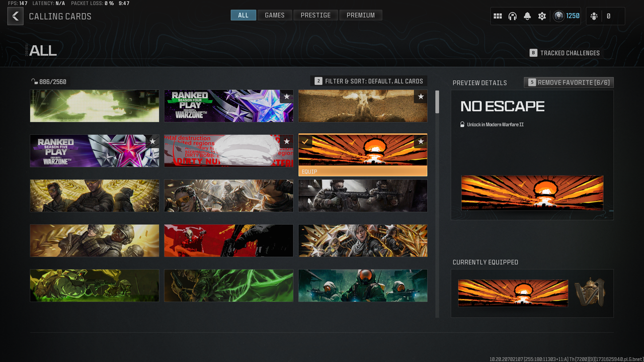Switch to the GAMES tab
This screenshot has width=644, height=362.
tap(275, 15)
